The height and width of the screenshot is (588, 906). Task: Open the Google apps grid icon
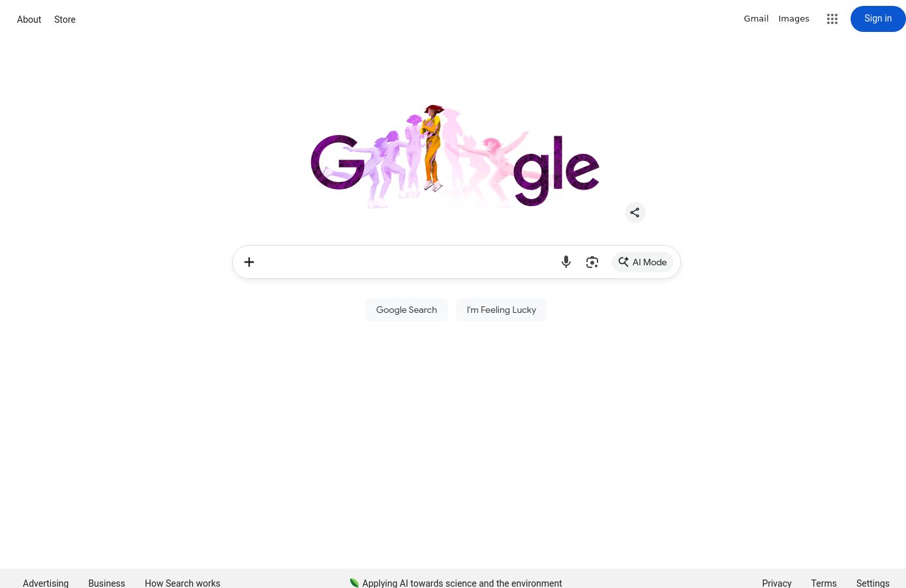(x=832, y=19)
